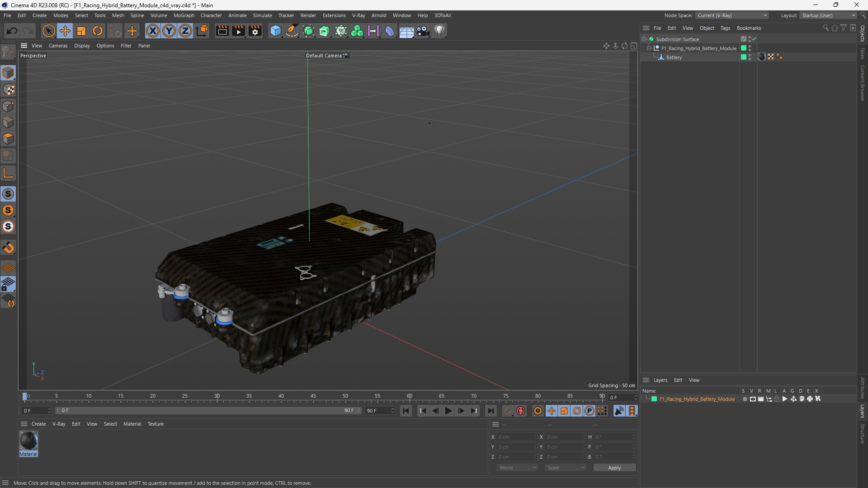This screenshot has width=868, height=488.
Task: Enable Polygons mode in left sidebar
Action: click(8, 139)
